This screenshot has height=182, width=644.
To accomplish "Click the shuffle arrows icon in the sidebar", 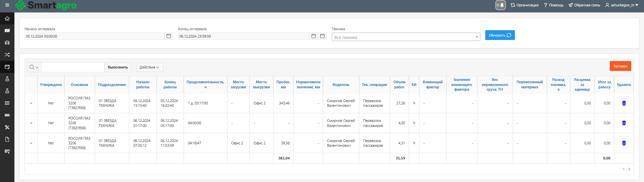I will [7, 55].
